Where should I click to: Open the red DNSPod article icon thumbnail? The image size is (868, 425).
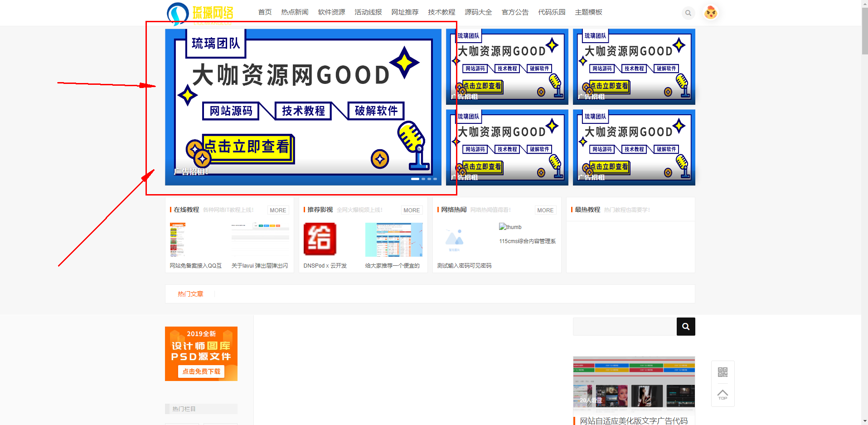click(x=320, y=239)
